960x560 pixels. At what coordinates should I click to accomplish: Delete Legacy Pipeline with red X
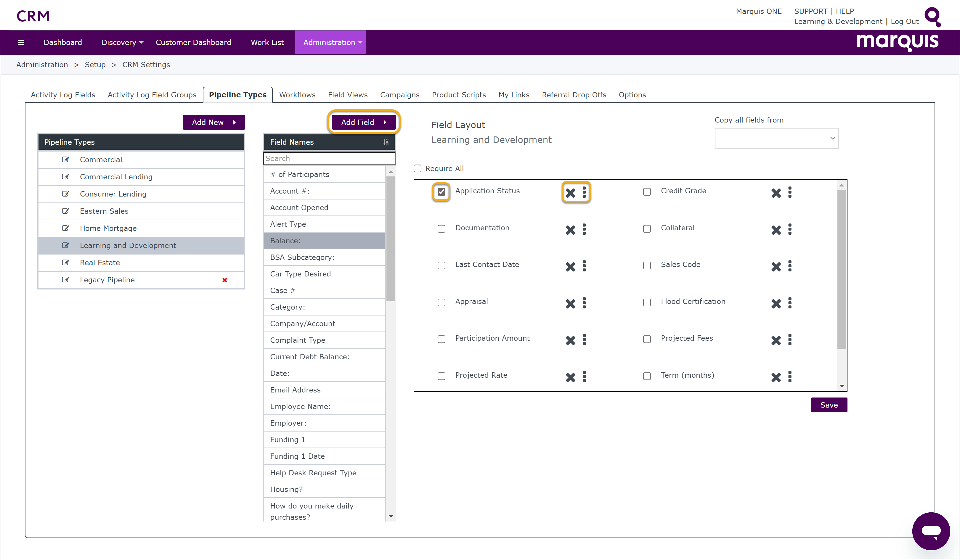tap(225, 280)
